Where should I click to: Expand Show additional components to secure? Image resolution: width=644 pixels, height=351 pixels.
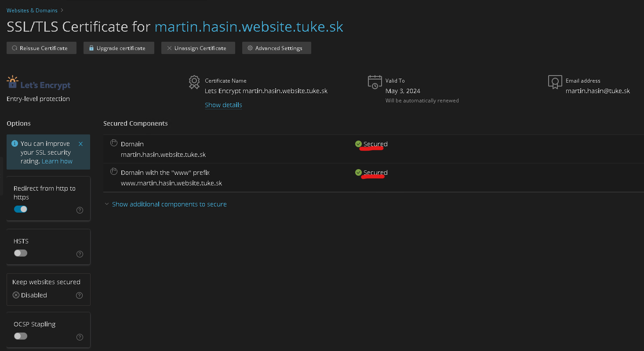(x=169, y=204)
